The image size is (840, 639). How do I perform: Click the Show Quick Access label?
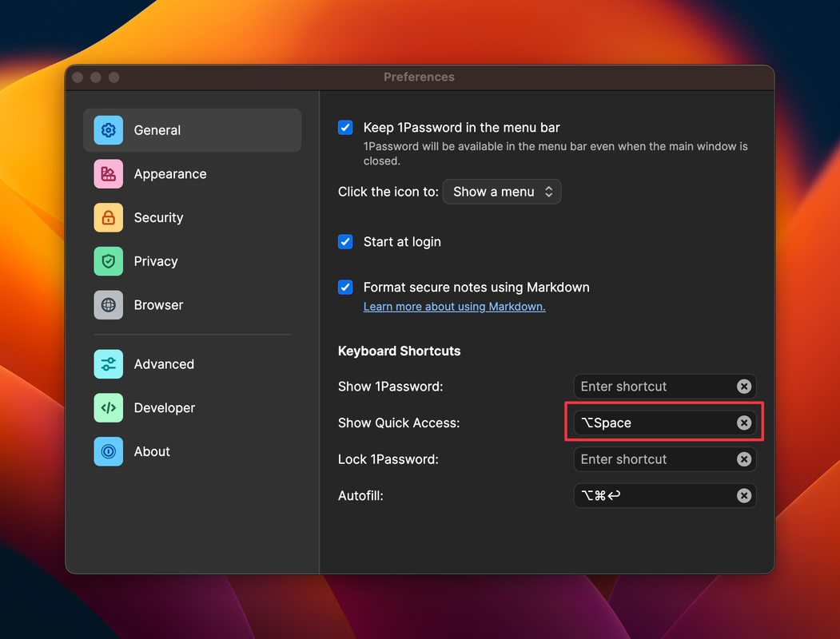tap(399, 423)
